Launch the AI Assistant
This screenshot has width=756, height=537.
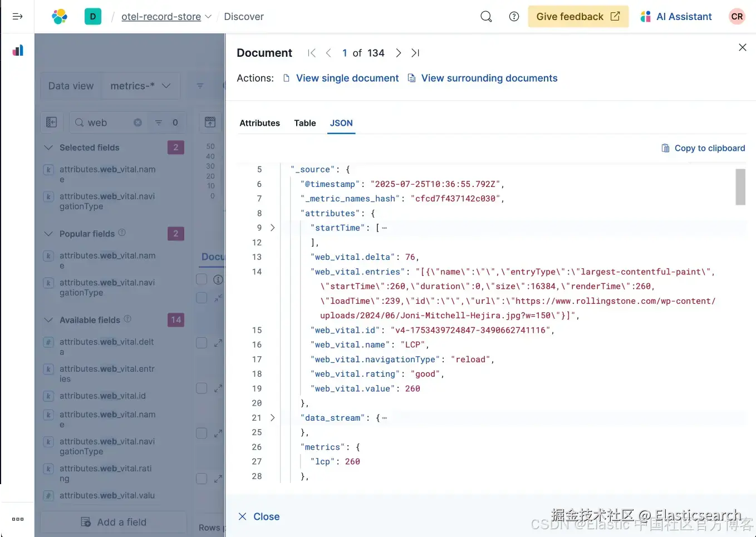click(676, 17)
